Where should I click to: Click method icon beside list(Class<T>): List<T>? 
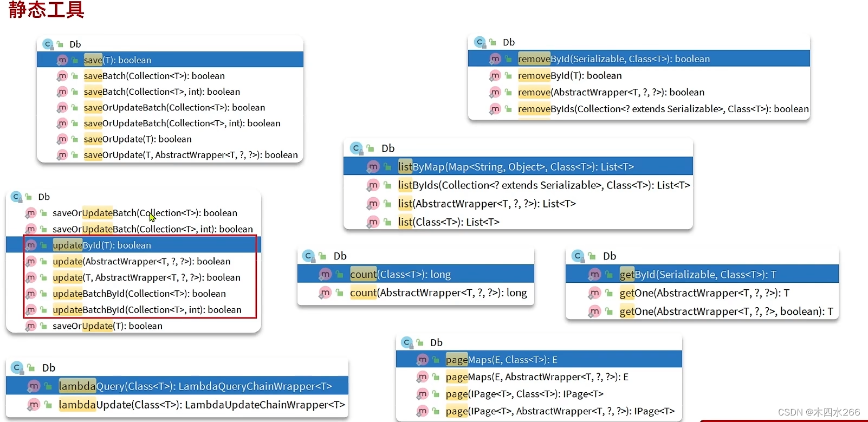coord(373,222)
